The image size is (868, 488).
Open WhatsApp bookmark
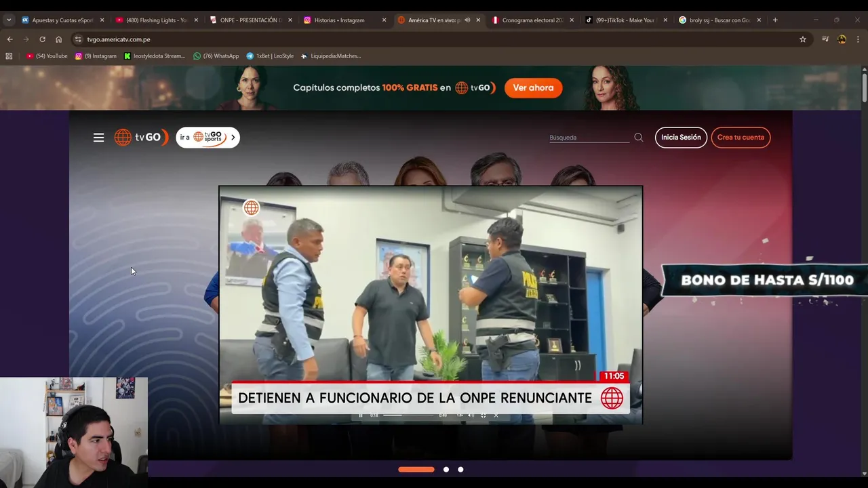pyautogui.click(x=216, y=56)
